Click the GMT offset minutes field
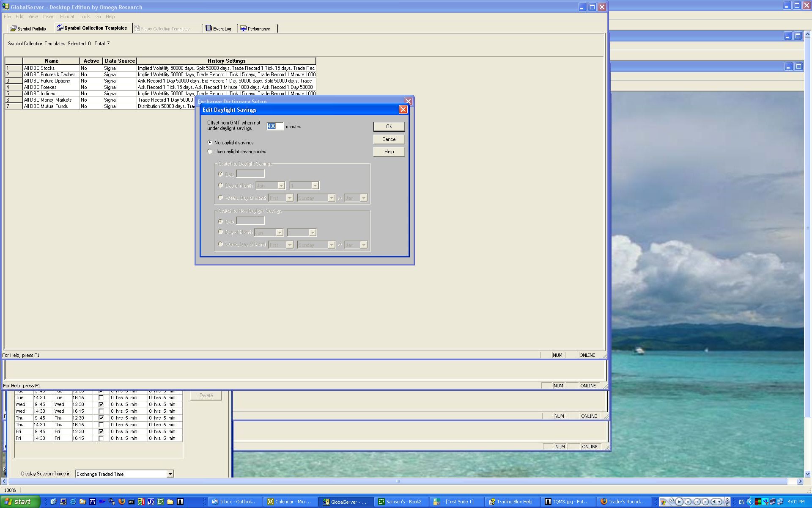This screenshot has width=812, height=508. (x=274, y=126)
